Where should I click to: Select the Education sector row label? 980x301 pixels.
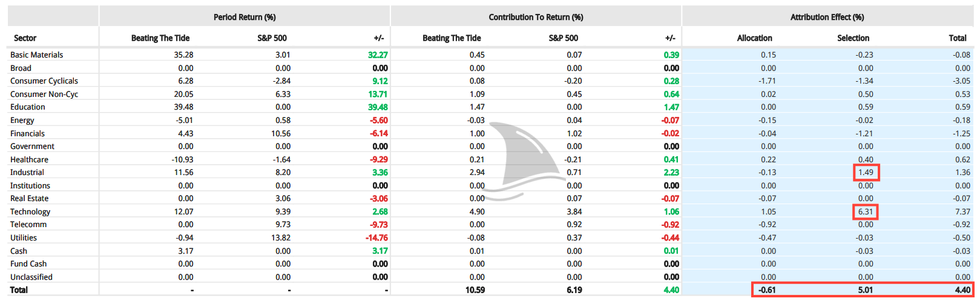[x=27, y=107]
